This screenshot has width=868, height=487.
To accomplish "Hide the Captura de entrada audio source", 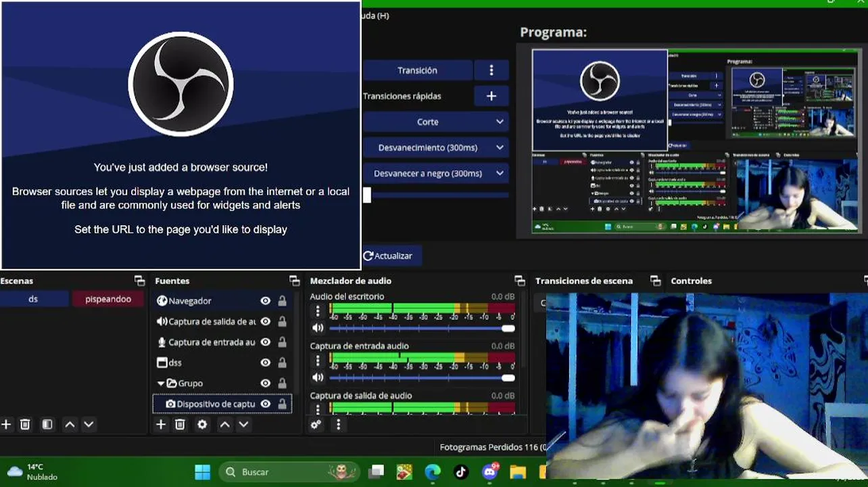I will [266, 342].
